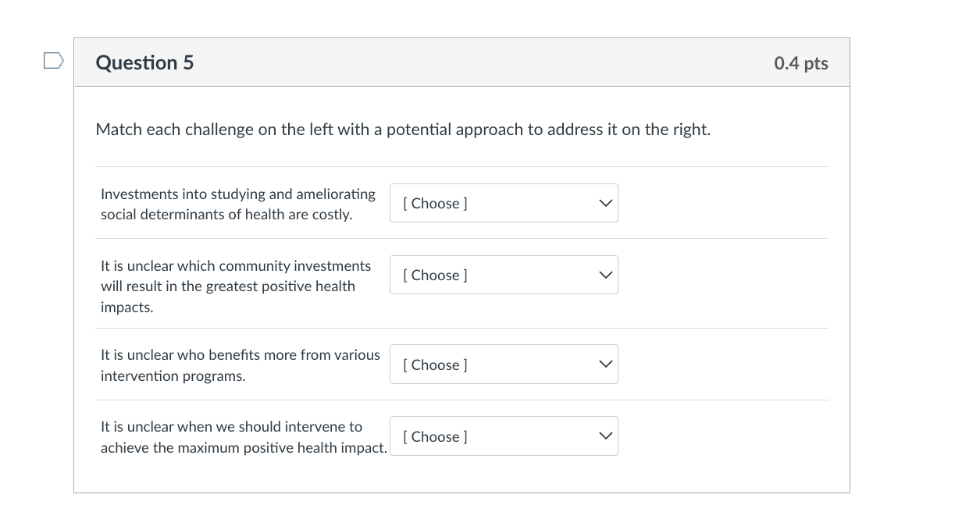The height and width of the screenshot is (505, 980).
Task: Click the "It is unclear which community investments" text
Action: click(236, 266)
